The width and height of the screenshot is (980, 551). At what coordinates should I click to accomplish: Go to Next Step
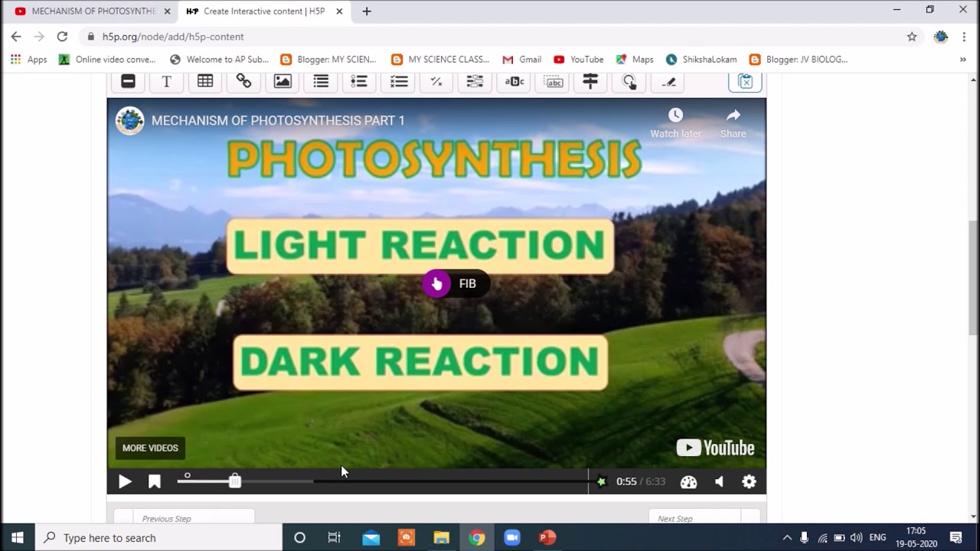(x=704, y=517)
